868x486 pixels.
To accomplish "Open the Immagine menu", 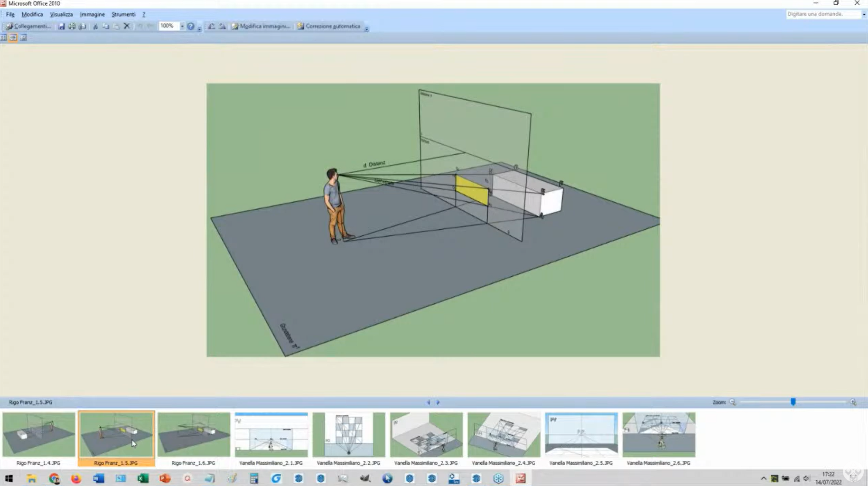I will 92,14.
